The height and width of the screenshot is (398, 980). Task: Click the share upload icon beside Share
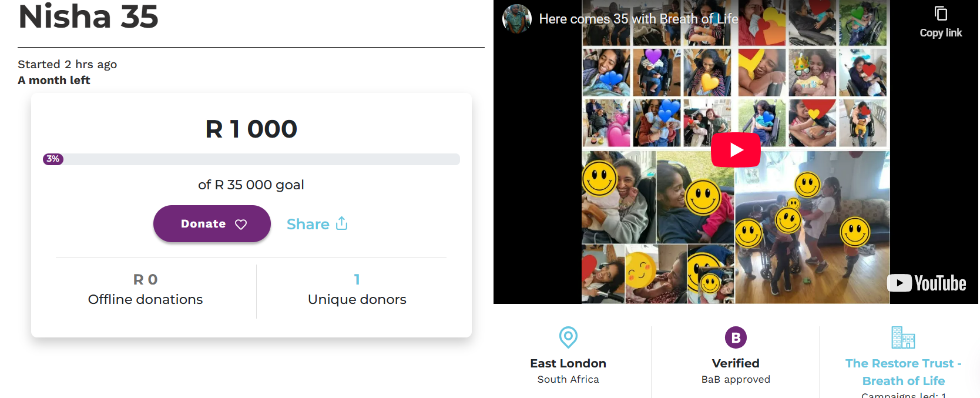click(342, 223)
